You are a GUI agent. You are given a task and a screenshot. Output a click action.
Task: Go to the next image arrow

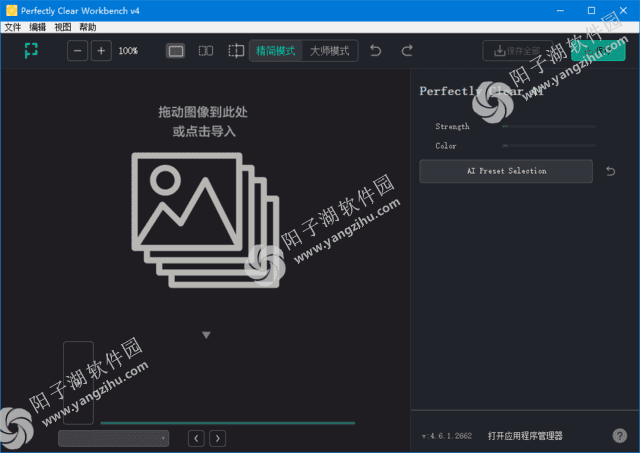[x=218, y=439]
